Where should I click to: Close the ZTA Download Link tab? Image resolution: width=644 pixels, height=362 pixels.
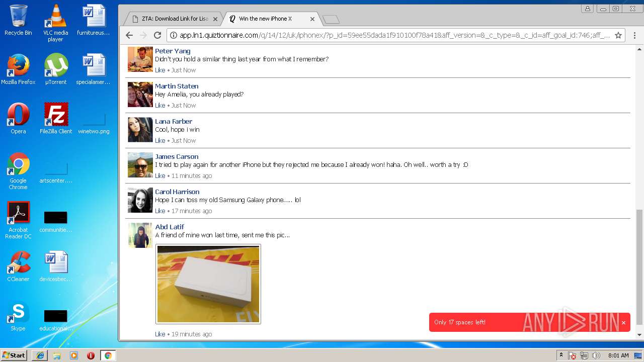215,19
